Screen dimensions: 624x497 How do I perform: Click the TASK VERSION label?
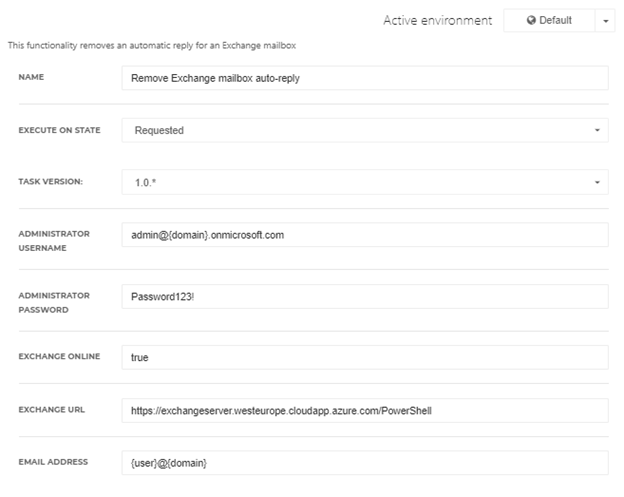[x=51, y=181]
